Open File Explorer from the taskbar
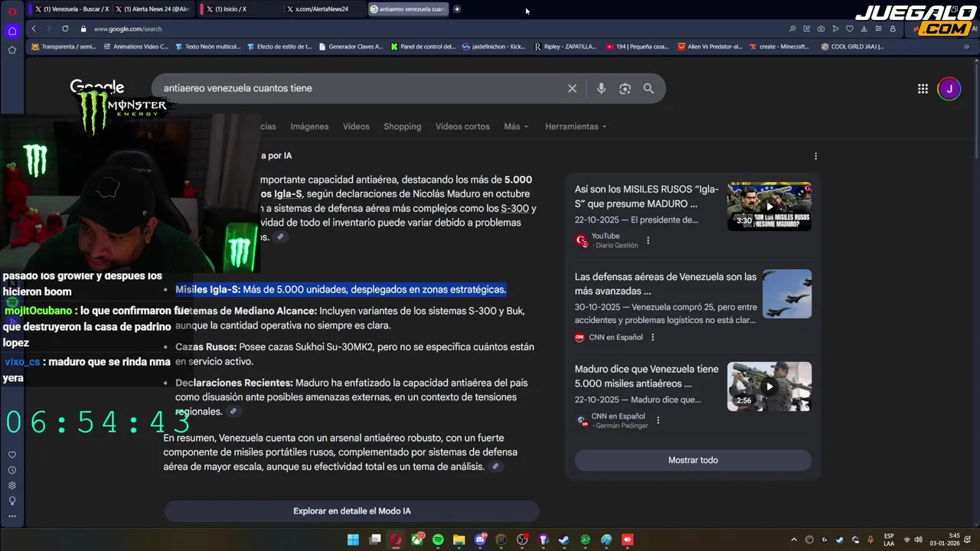 click(x=459, y=540)
